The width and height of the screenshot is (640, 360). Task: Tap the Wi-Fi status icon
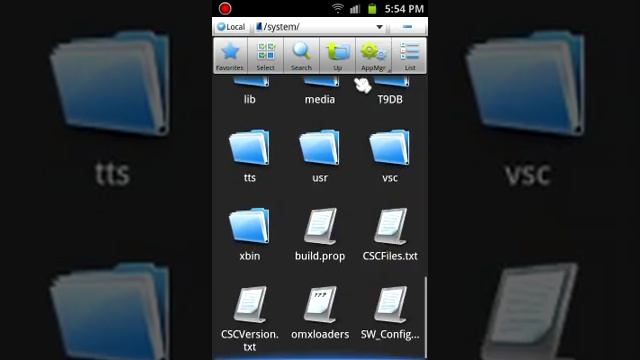point(338,8)
